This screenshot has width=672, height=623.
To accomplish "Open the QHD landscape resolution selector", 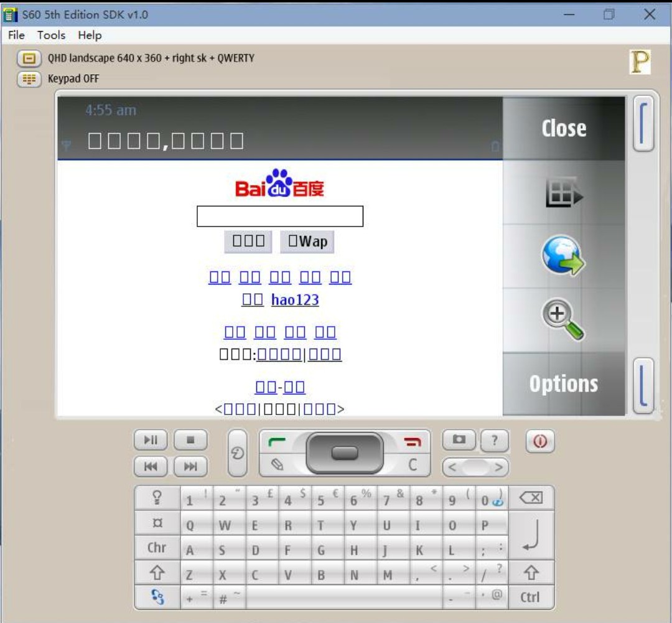I will 28,59.
